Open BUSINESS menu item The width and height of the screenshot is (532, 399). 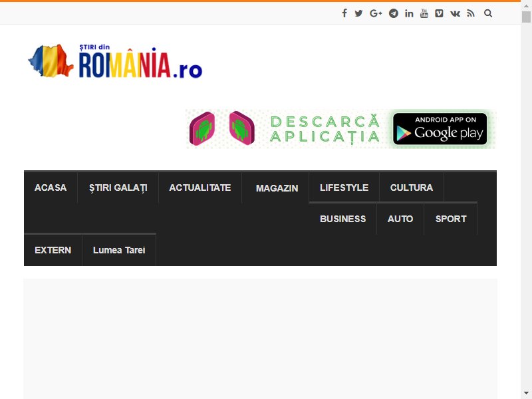click(343, 219)
